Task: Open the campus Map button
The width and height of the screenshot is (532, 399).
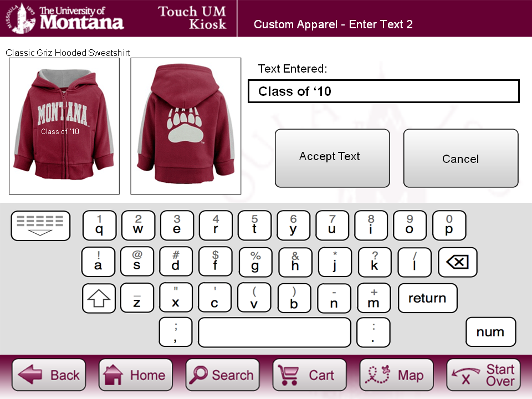Action: 396,375
